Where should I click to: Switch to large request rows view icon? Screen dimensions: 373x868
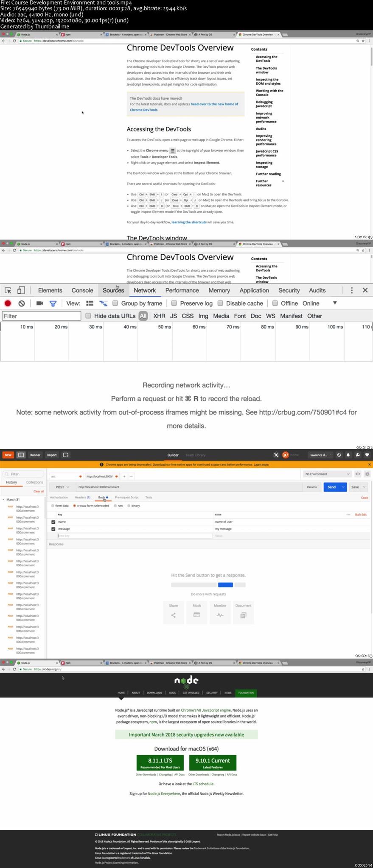pos(90,303)
